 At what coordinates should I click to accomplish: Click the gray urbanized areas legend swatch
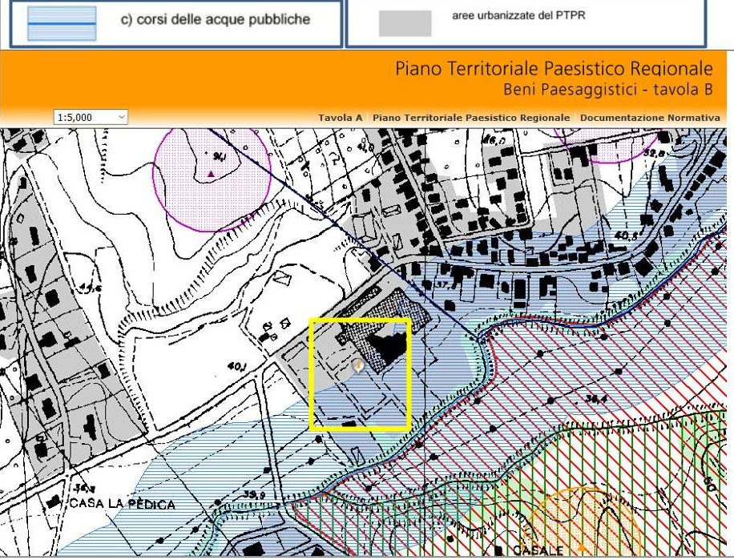pyautogui.click(x=405, y=23)
